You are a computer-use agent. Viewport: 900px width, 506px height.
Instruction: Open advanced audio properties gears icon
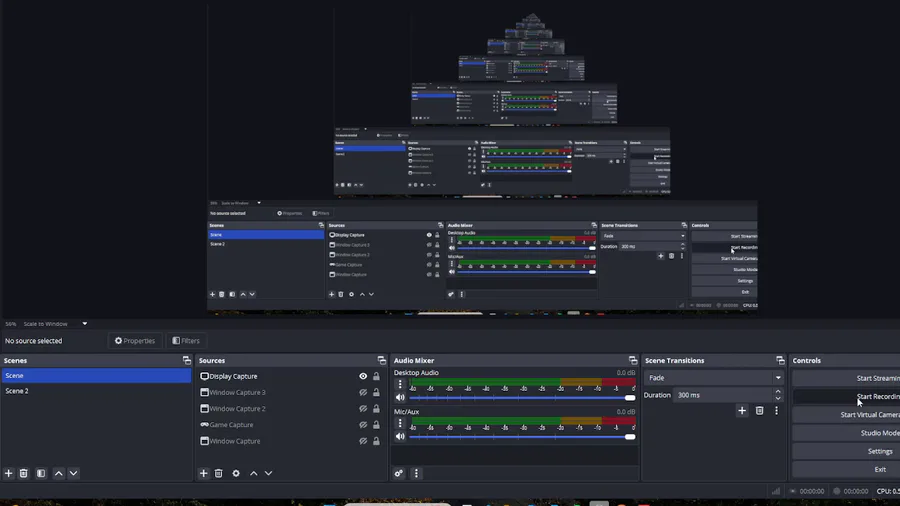point(399,473)
